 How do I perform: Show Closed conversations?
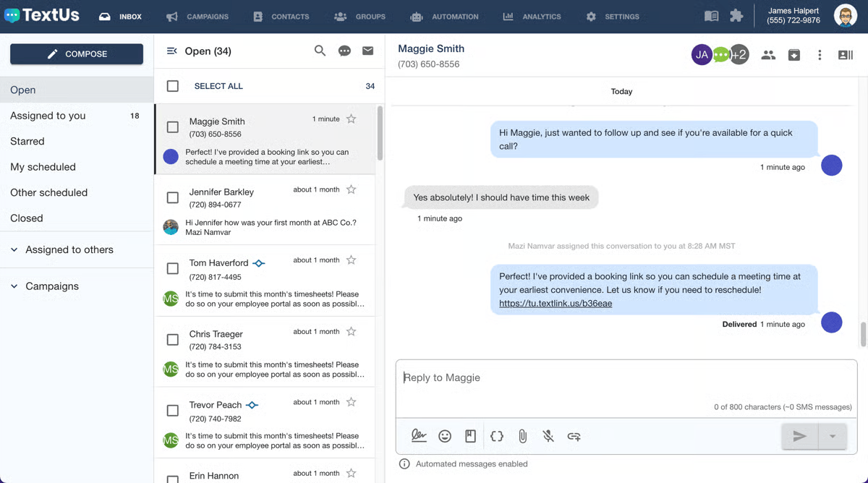[x=77, y=218]
